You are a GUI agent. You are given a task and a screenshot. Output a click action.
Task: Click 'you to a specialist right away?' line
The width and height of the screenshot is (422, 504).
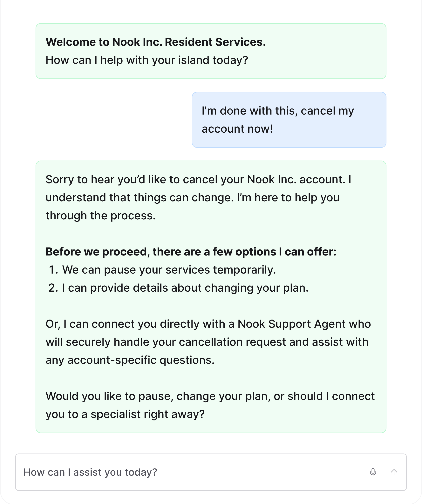[125, 414]
